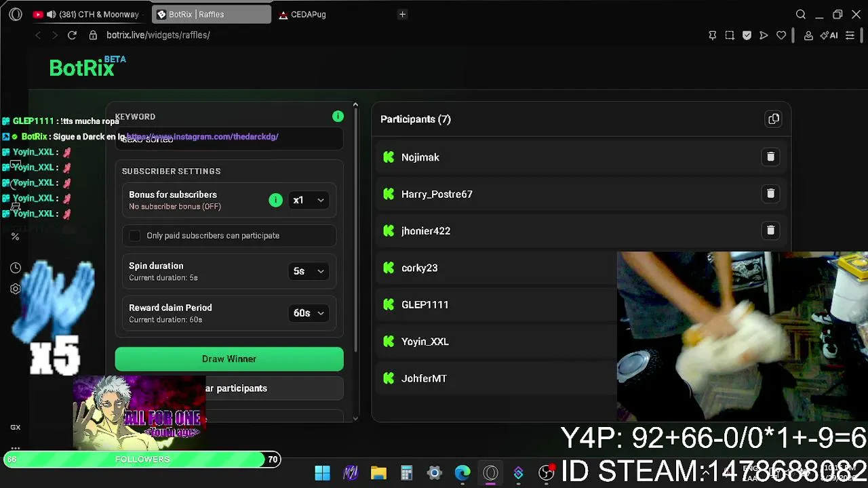
Task: Select the BotRix Raffles tab
Action: pyautogui.click(x=211, y=14)
